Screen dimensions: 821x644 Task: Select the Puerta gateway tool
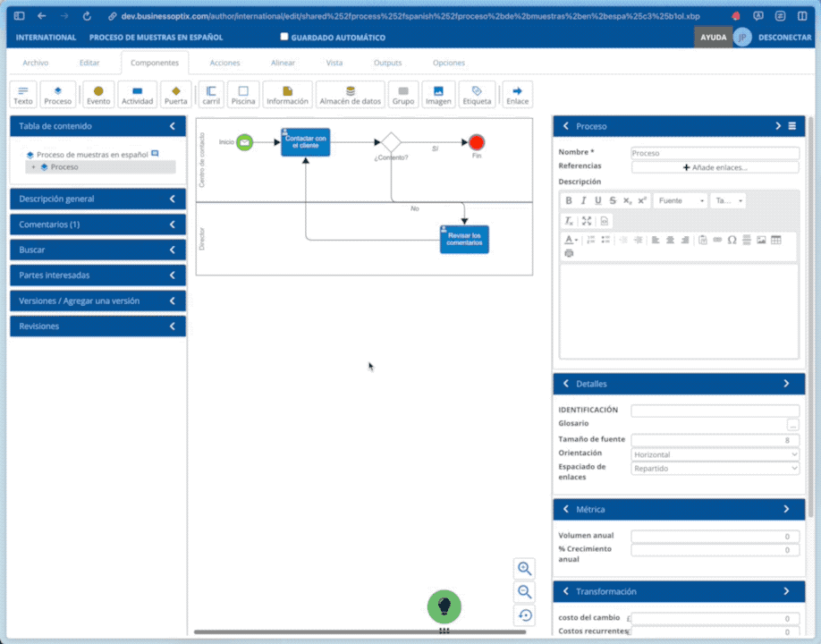coord(176,95)
